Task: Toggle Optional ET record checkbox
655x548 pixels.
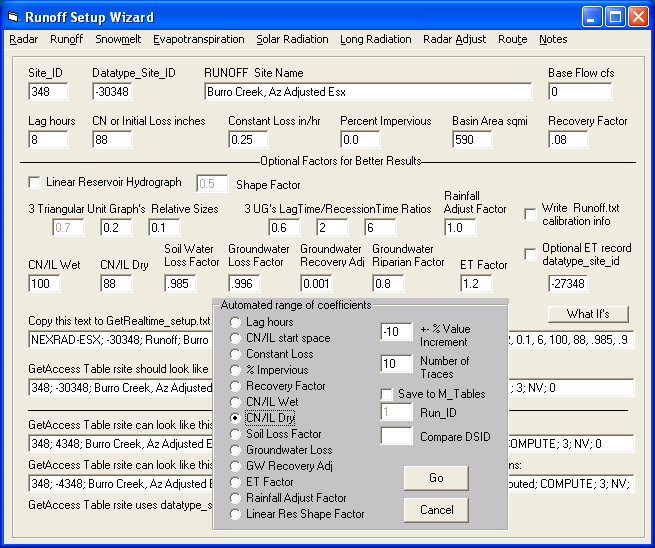Action: [x=530, y=254]
